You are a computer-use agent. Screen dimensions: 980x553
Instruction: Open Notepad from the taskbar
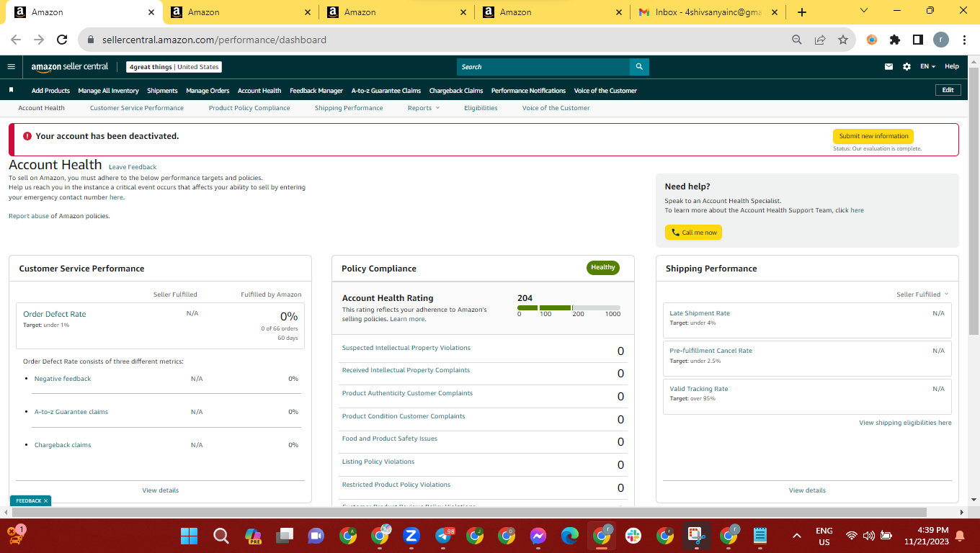(x=760, y=536)
